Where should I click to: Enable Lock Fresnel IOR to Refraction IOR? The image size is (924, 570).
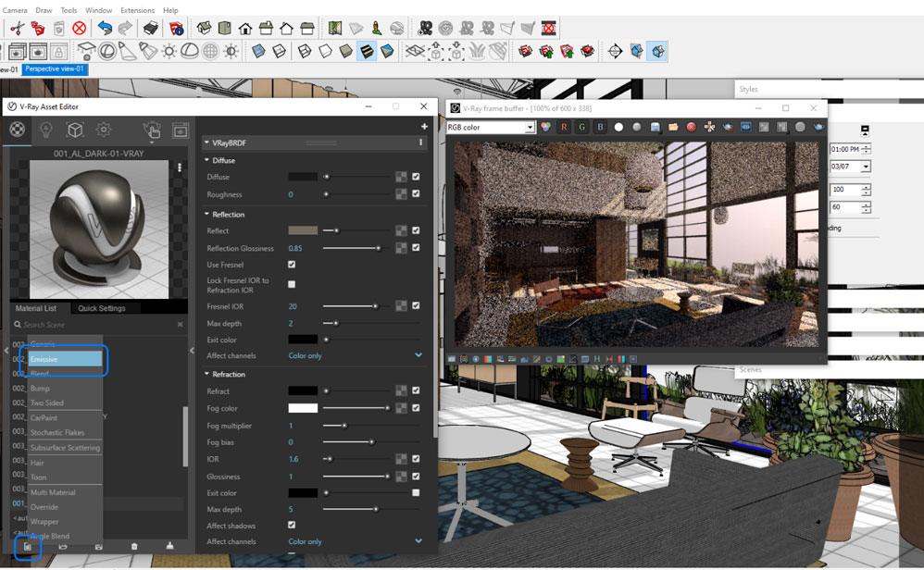tap(292, 285)
